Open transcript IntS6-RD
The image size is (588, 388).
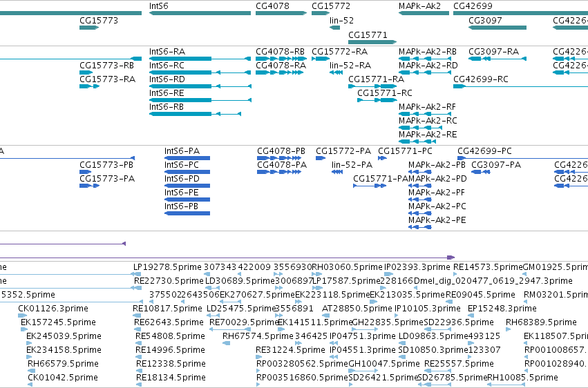(167, 79)
